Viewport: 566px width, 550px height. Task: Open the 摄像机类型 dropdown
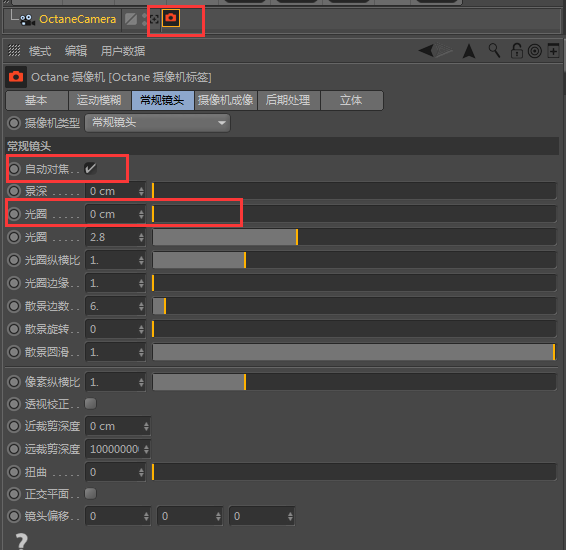click(157, 123)
